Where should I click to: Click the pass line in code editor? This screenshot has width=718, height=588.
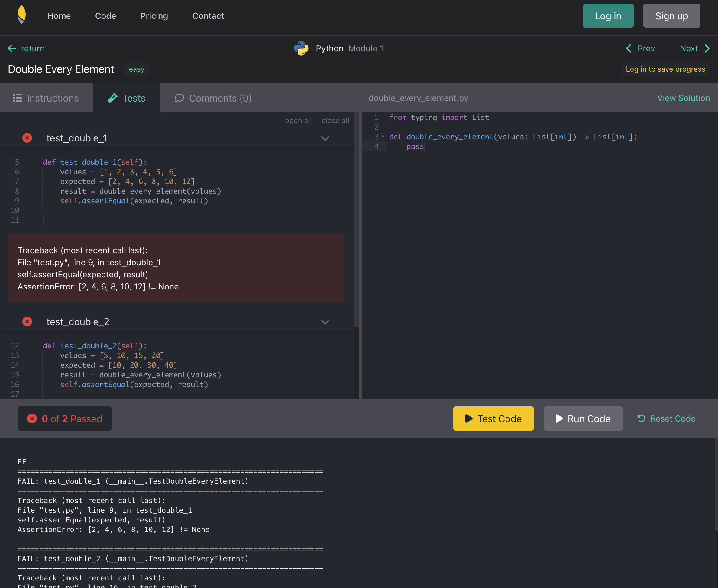(415, 146)
